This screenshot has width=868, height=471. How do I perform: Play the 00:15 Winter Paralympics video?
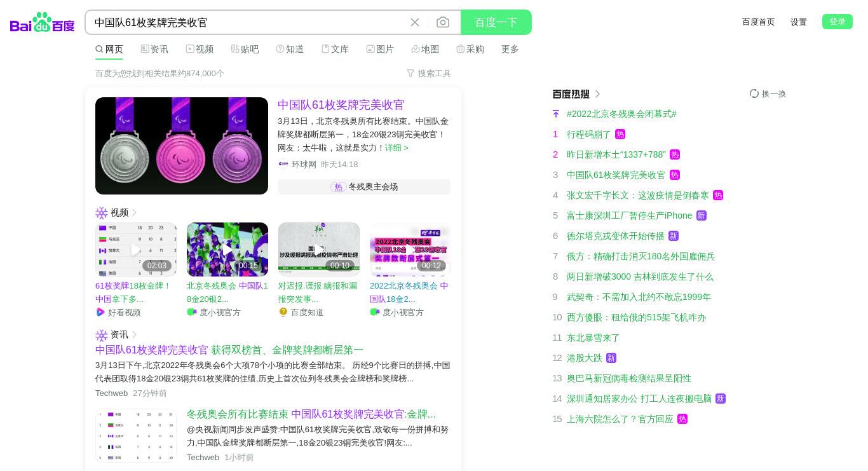coord(227,249)
